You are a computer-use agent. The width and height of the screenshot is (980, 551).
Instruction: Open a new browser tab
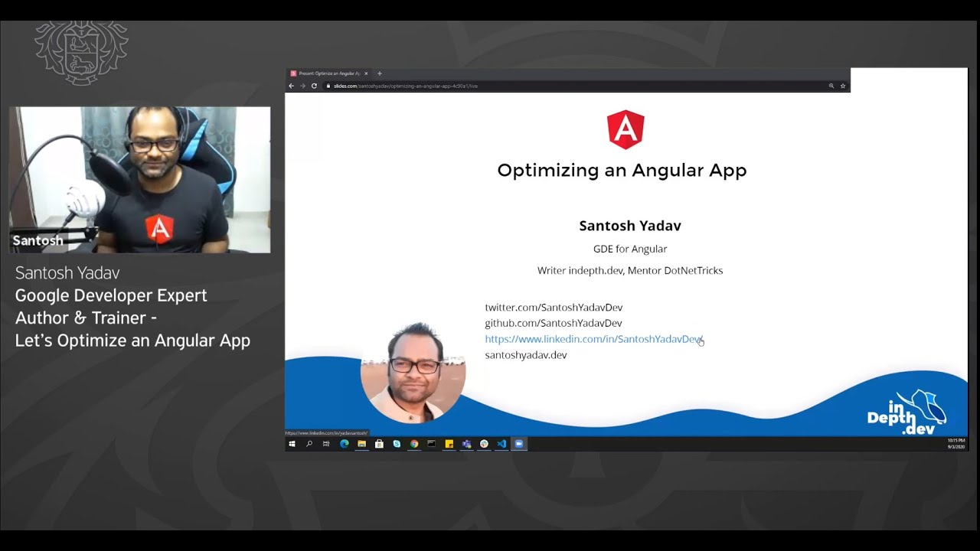pyautogui.click(x=380, y=73)
